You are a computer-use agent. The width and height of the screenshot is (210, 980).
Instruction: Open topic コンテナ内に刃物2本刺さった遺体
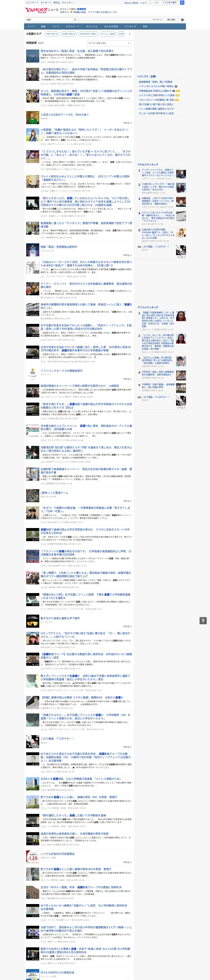[x=157, y=96]
